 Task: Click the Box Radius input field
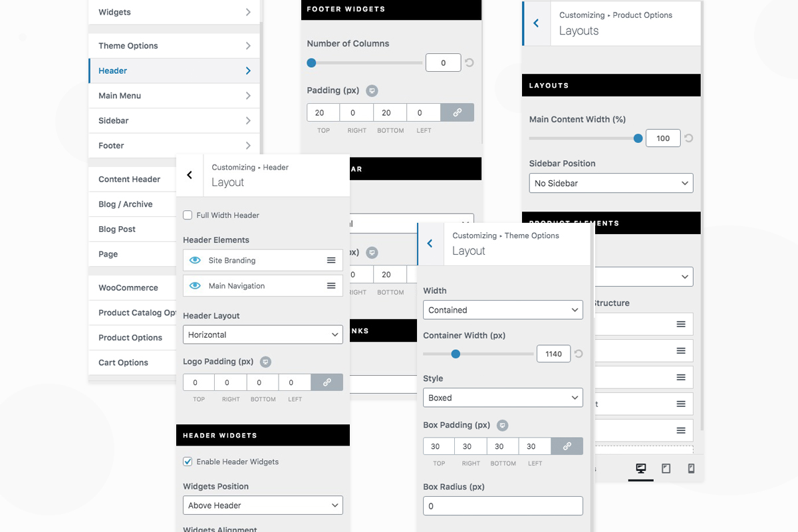(x=503, y=506)
